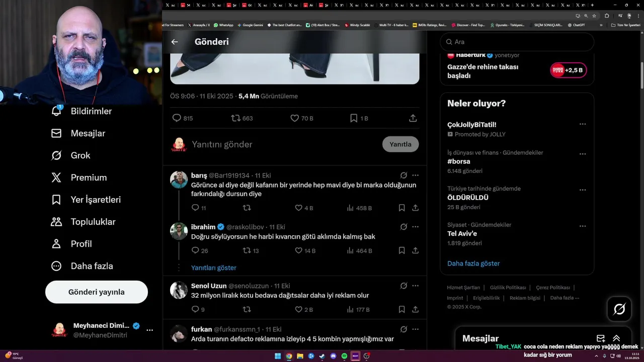Expand the Mesajlar drawer with double chevron
Screen dimensions: 644x362
pyautogui.click(x=616, y=338)
